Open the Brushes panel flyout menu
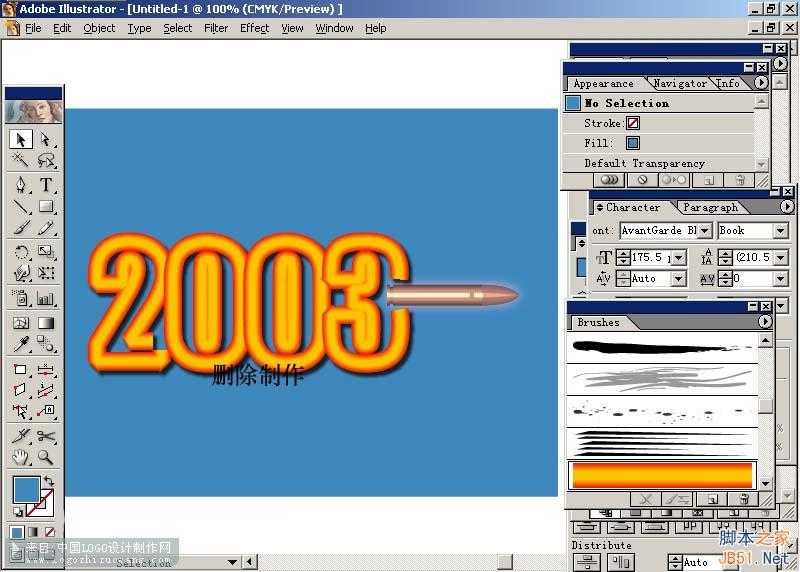The width and height of the screenshot is (800, 572). coord(764,321)
